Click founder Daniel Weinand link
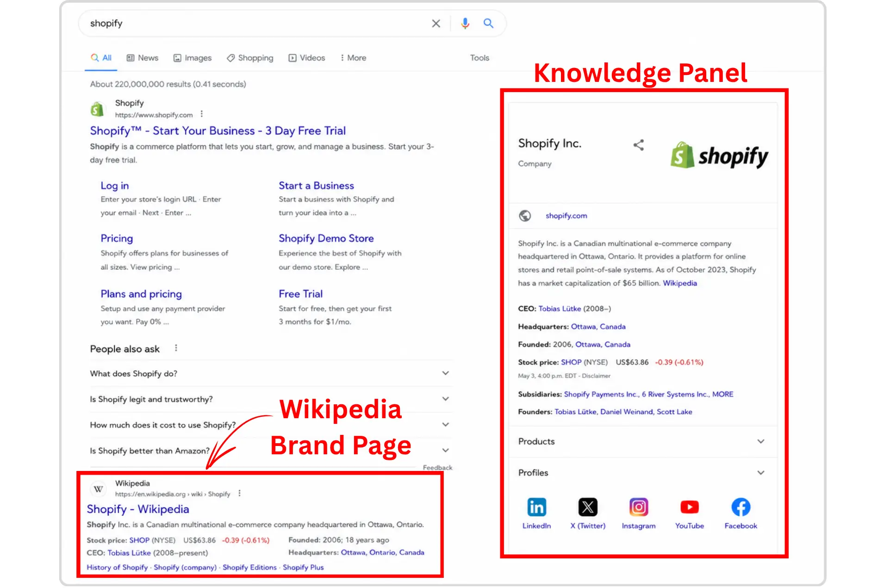Screen dimensions: 890x588 pyautogui.click(x=626, y=412)
